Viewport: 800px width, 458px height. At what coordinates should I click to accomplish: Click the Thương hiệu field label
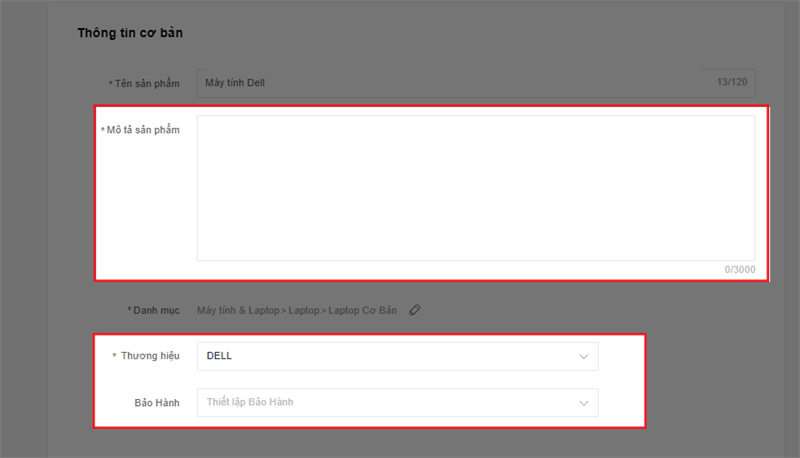click(x=150, y=355)
